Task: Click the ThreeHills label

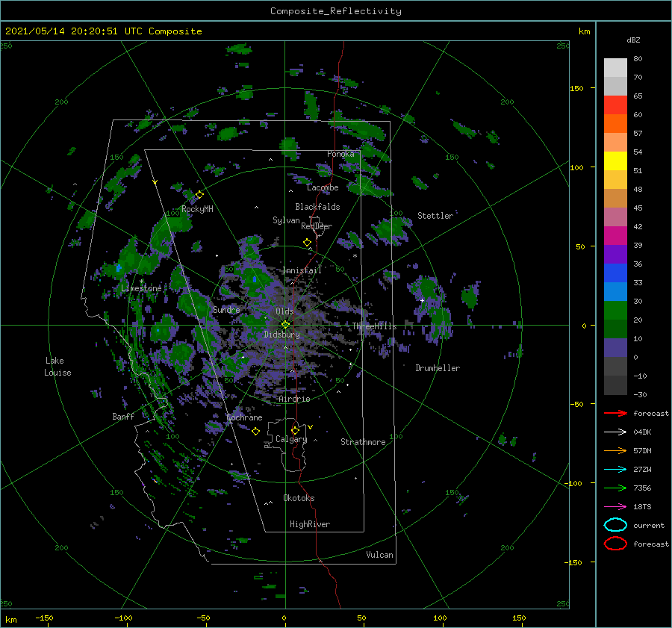Action: click(x=374, y=326)
